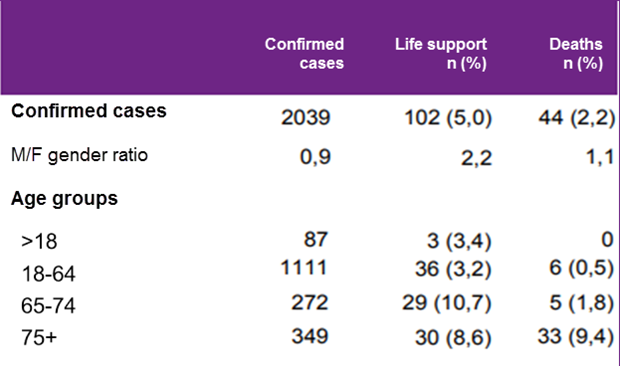Screen dimensions: 620x366
Task: Select the >18 age group label
Action: 39,241
